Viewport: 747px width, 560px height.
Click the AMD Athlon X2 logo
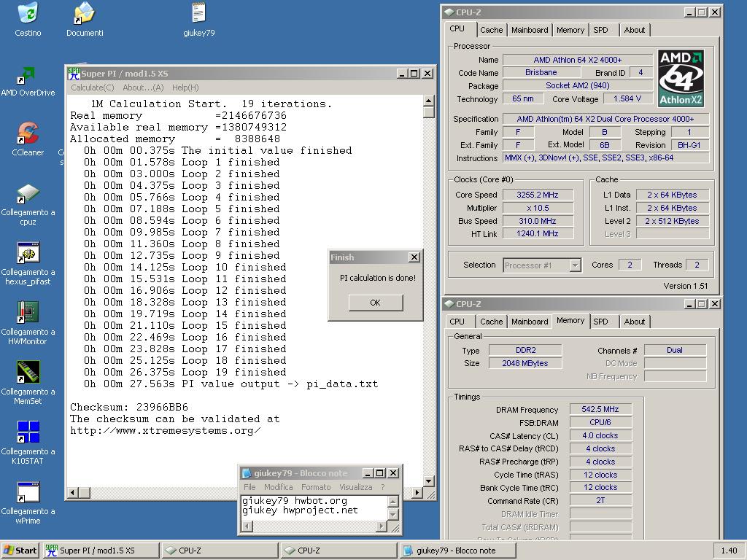point(681,79)
